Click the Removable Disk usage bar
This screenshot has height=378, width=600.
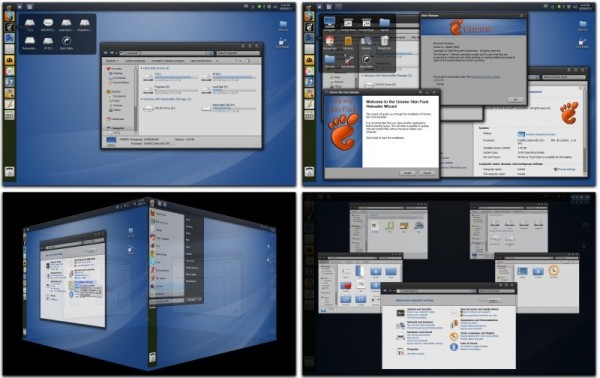[x=234, y=109]
